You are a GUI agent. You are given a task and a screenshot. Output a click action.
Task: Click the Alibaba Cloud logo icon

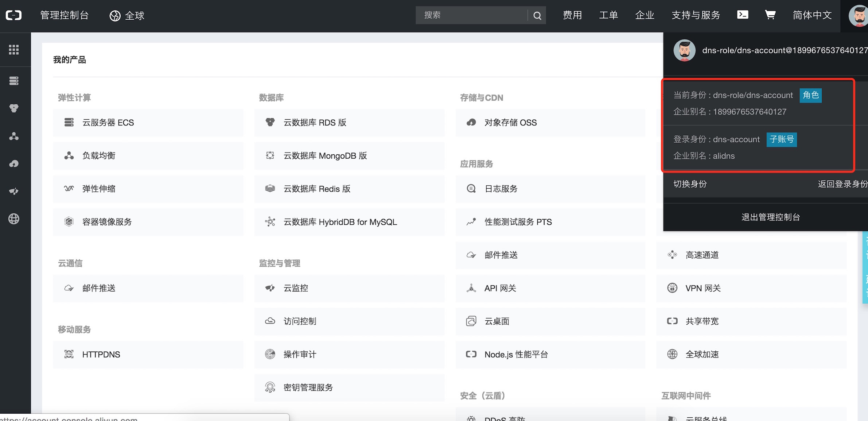click(14, 15)
